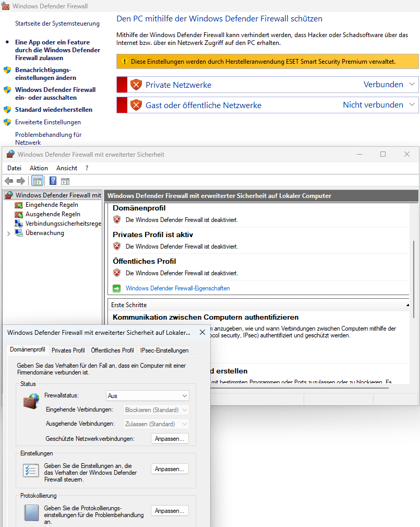Click the shield icon next to Benachrichtigungseinstellungen ändern

click(x=7, y=70)
